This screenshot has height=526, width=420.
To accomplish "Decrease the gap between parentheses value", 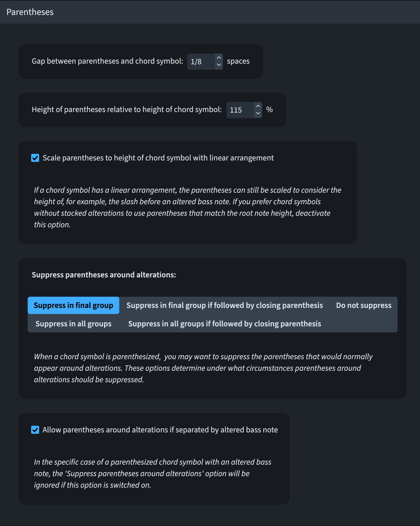I will click(x=219, y=65).
